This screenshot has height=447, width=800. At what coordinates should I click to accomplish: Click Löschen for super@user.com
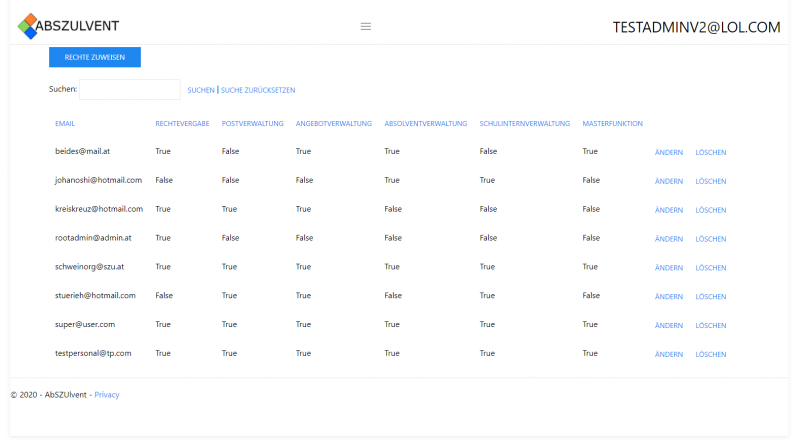(711, 325)
